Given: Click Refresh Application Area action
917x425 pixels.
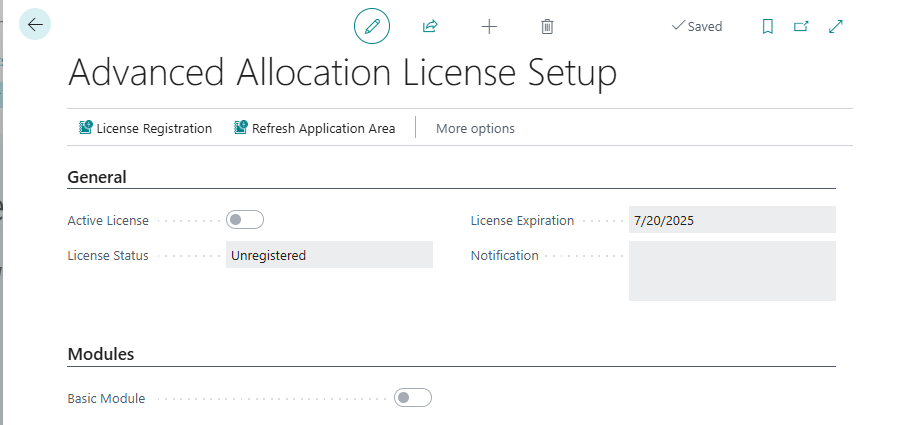Looking at the screenshot, I should pyautogui.click(x=315, y=128).
